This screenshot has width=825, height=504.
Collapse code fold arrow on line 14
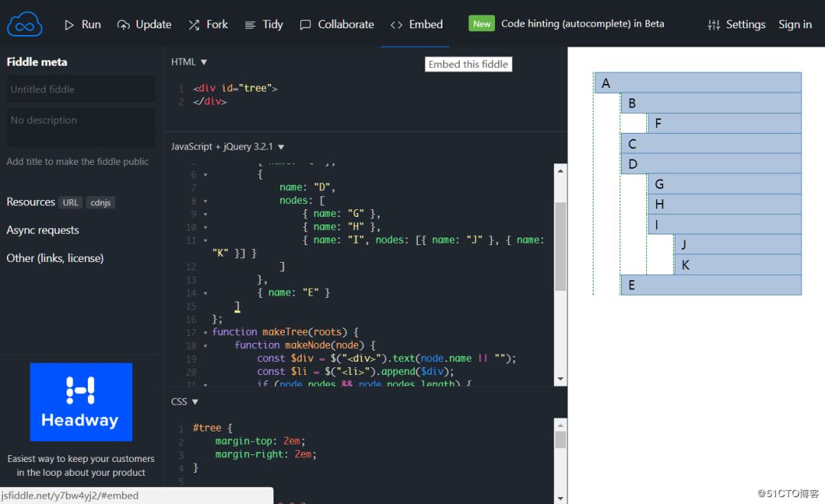point(205,293)
